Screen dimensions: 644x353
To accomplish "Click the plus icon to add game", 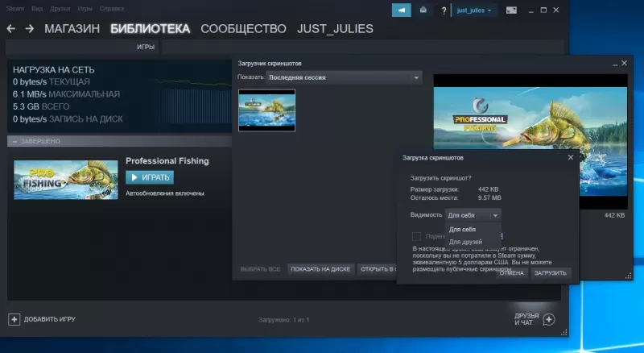I will [14, 319].
